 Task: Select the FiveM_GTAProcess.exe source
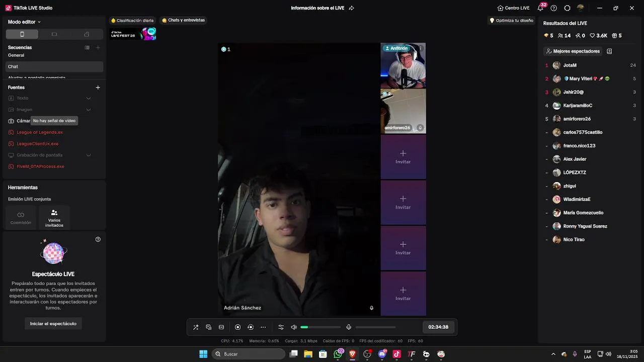coord(40,166)
